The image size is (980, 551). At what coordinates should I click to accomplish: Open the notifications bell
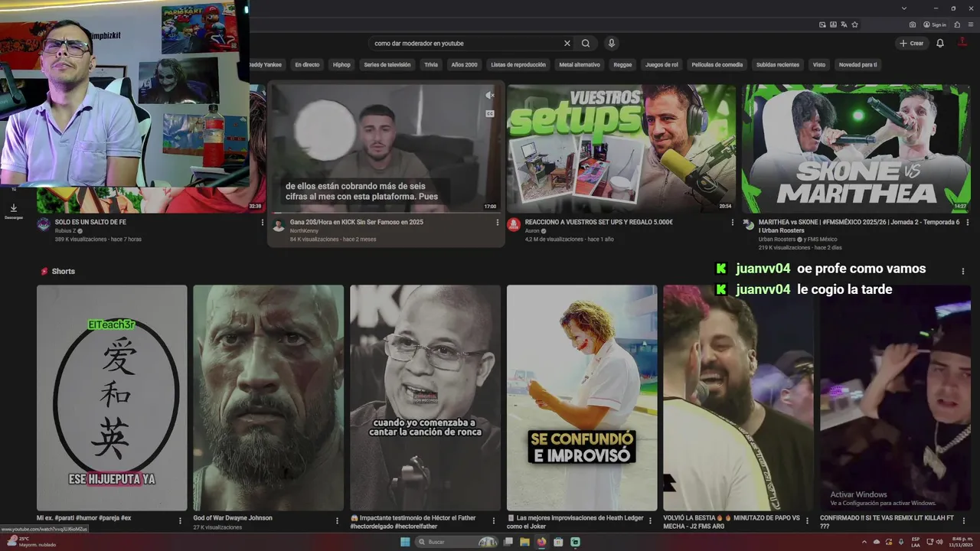point(940,44)
